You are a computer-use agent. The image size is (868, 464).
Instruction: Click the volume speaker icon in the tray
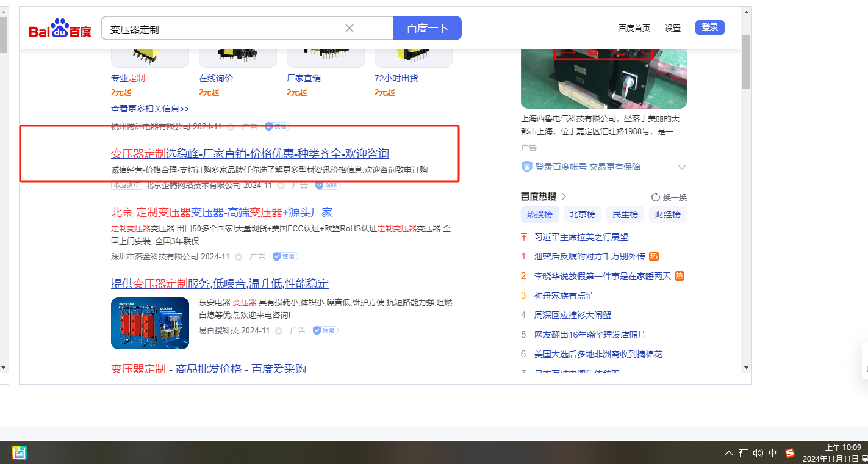pos(758,453)
